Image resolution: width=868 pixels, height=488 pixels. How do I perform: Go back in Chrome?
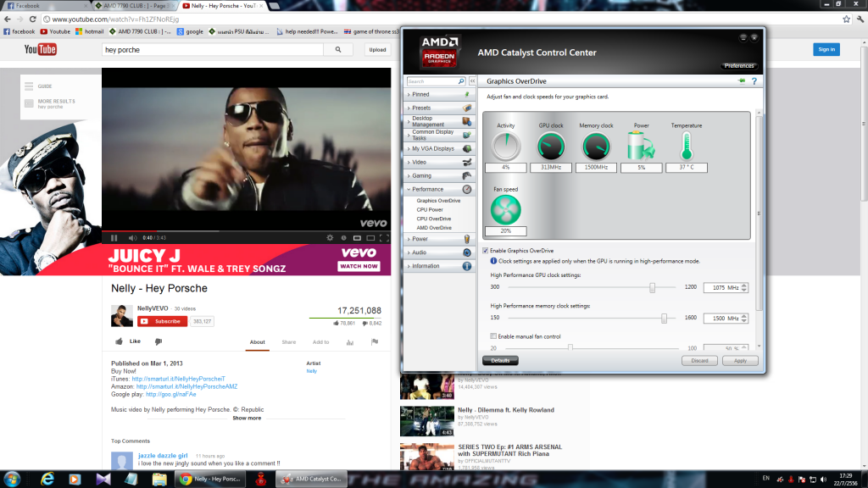click(x=7, y=19)
